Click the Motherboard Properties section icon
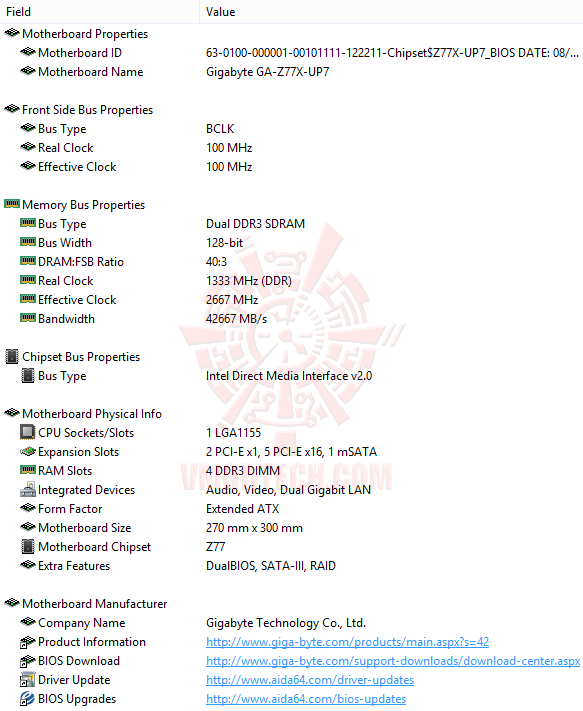Image resolution: width=583 pixels, height=711 pixels. (12, 34)
